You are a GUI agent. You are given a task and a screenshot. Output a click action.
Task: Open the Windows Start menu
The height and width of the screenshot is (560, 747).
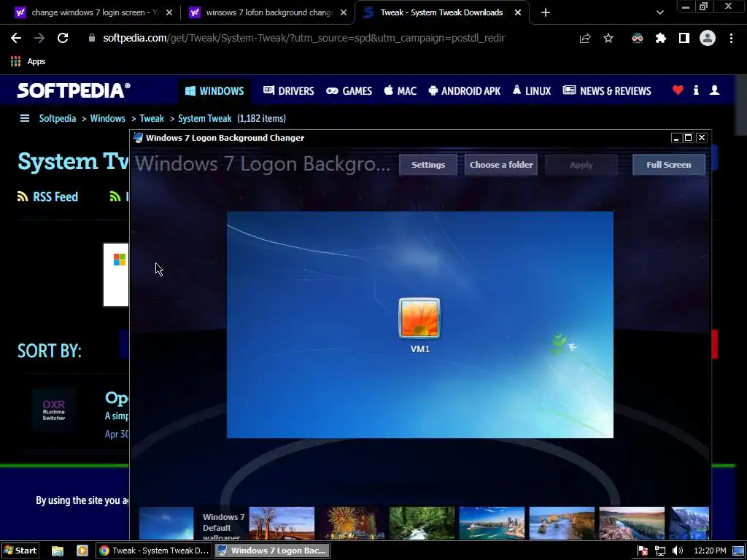(x=20, y=551)
